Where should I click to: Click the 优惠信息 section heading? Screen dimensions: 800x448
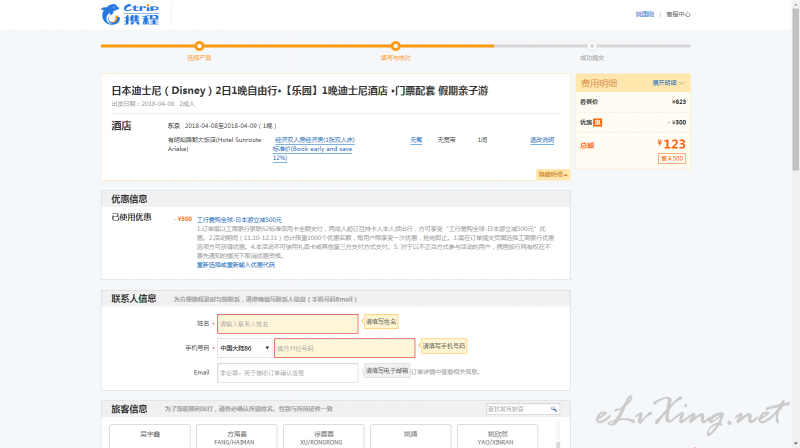point(130,199)
